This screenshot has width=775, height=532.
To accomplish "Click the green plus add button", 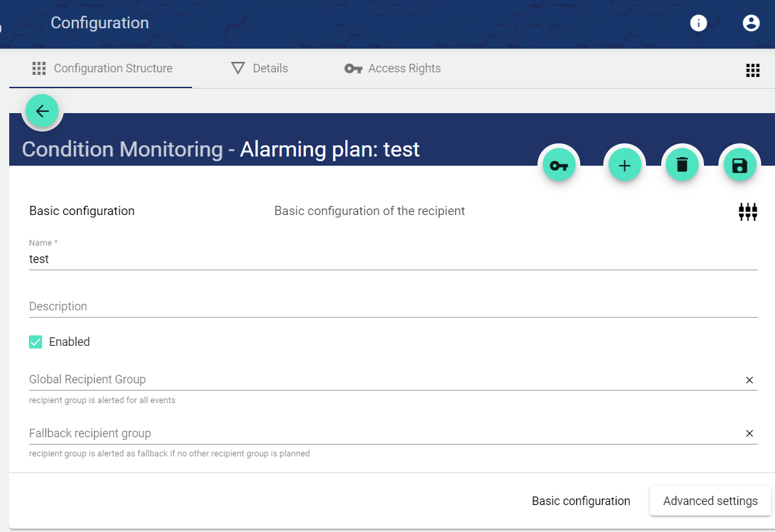I will tap(624, 165).
